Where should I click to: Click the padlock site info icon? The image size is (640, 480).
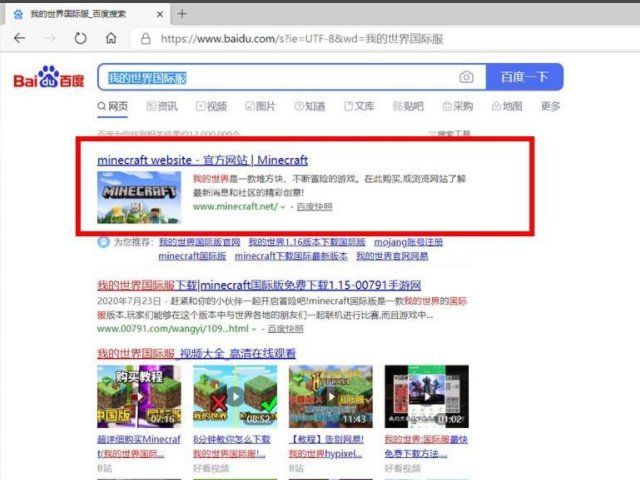coord(146,39)
